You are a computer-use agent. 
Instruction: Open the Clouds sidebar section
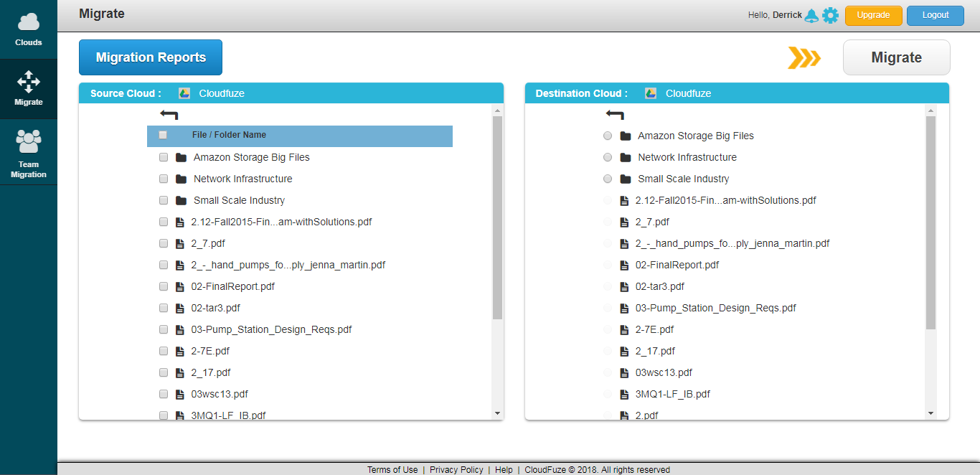[29, 29]
